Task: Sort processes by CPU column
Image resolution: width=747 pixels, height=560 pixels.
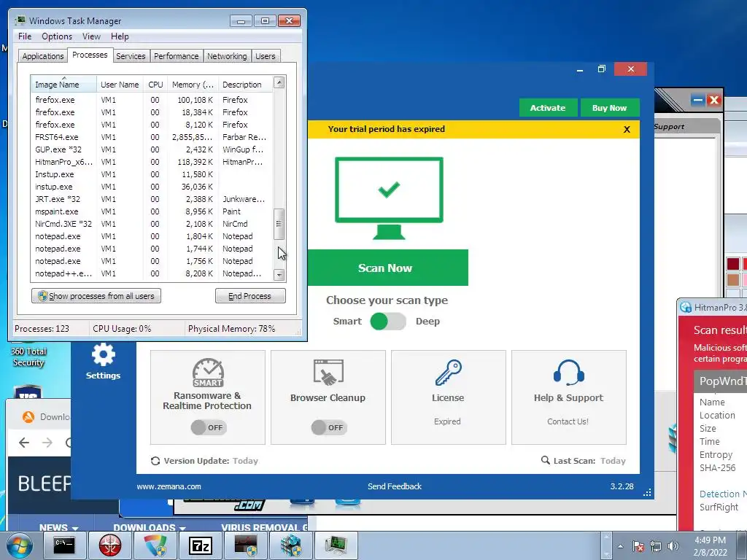Action: point(155,85)
